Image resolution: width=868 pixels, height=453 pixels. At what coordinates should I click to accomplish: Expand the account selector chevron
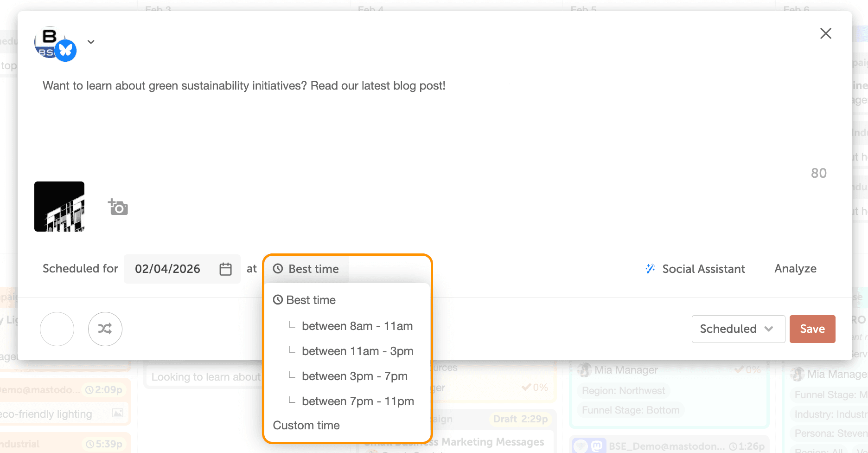click(91, 42)
